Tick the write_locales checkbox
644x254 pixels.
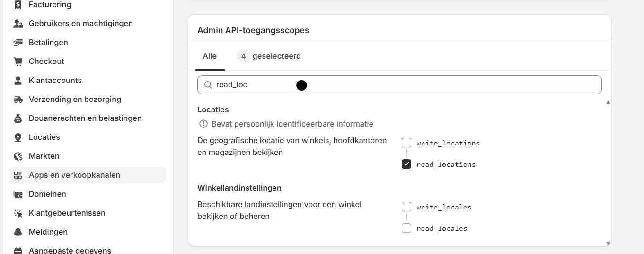pyautogui.click(x=406, y=207)
